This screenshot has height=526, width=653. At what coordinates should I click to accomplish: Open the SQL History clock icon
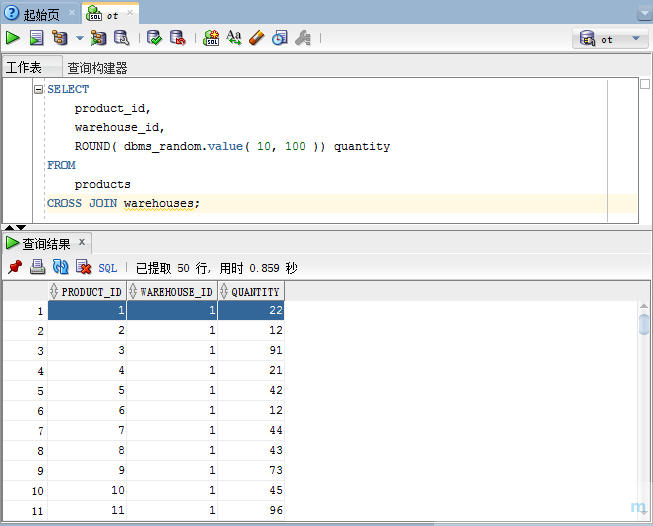(280, 38)
